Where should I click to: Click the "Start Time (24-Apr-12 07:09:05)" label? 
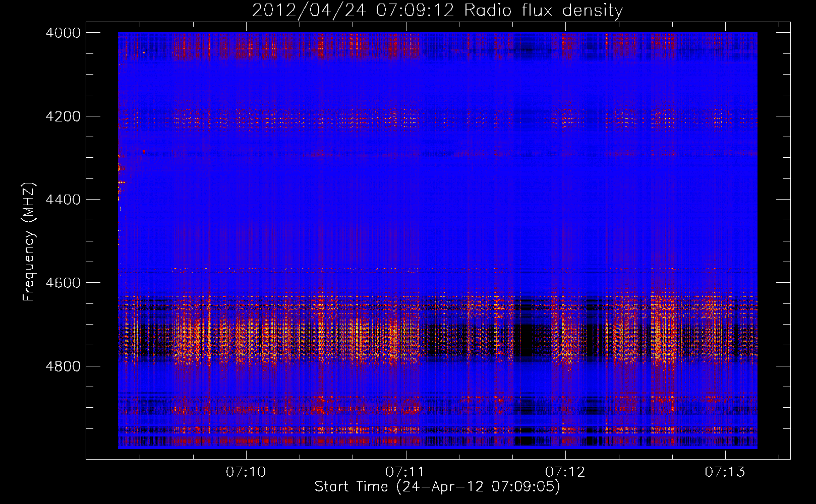click(437, 487)
